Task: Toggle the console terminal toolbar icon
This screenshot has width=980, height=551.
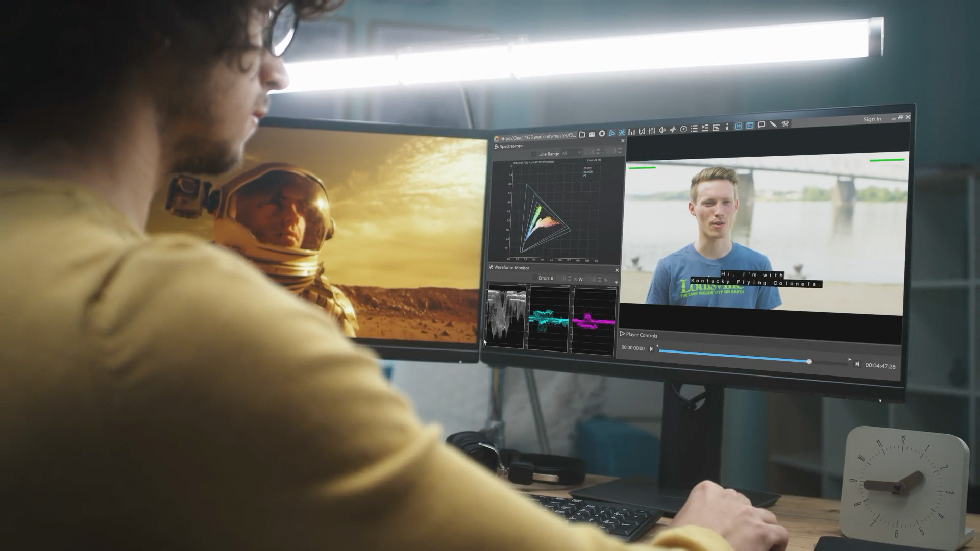Action: 750,126
